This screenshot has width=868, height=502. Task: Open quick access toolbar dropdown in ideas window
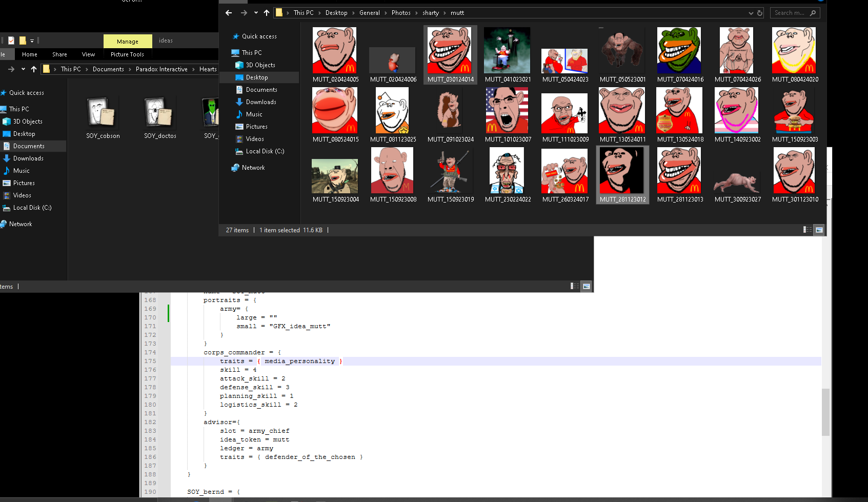tap(32, 41)
